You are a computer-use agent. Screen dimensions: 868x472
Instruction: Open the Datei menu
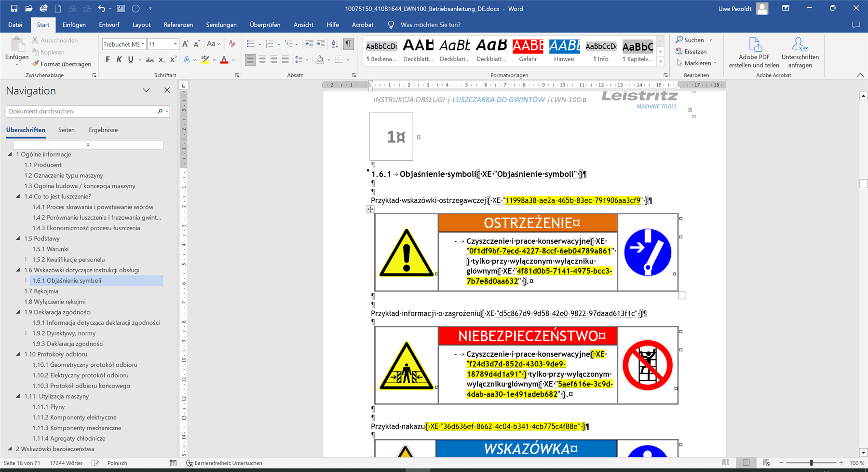pyautogui.click(x=15, y=25)
